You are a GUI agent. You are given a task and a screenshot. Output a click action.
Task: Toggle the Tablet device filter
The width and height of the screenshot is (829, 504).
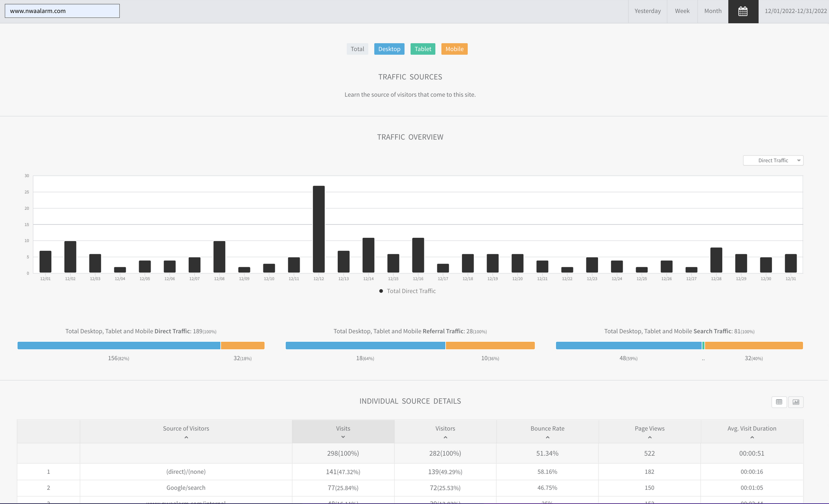(x=423, y=49)
